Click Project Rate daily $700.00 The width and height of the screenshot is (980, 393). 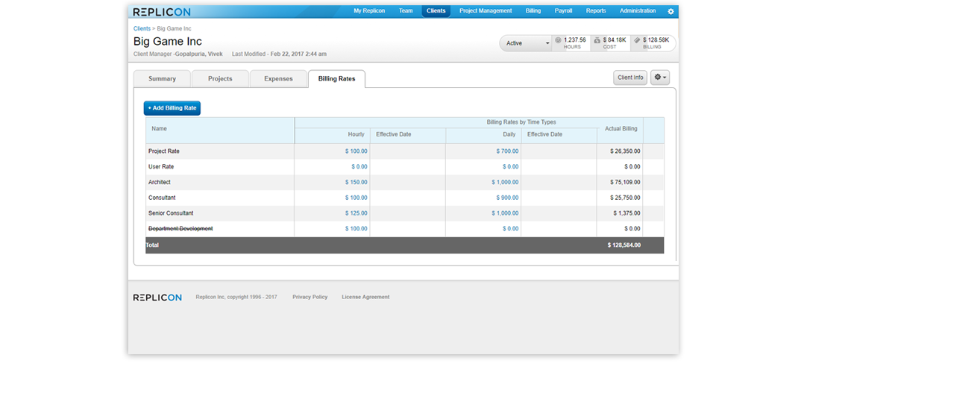point(507,151)
